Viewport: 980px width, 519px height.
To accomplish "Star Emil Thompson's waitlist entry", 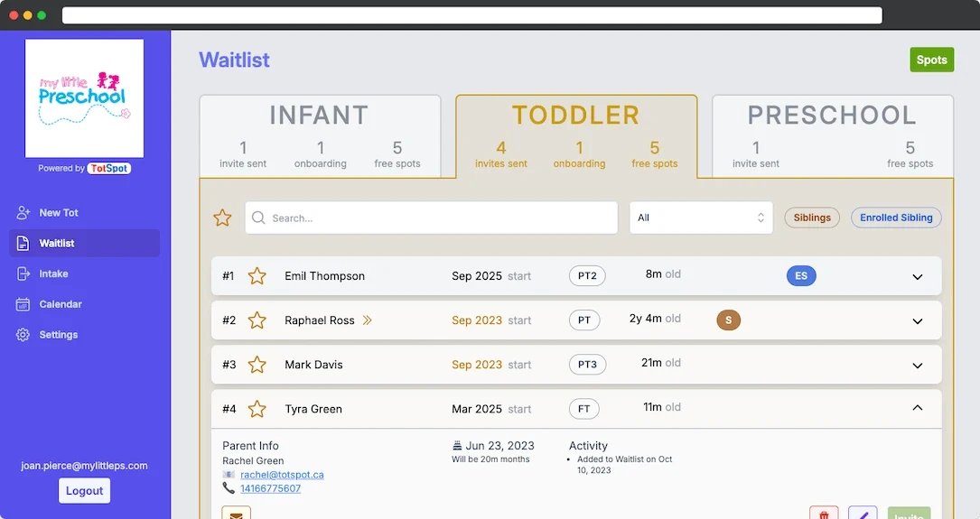I will [x=257, y=276].
